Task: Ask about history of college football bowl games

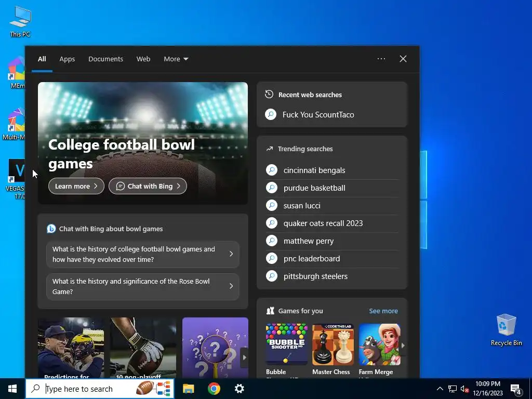Action: click(x=143, y=254)
